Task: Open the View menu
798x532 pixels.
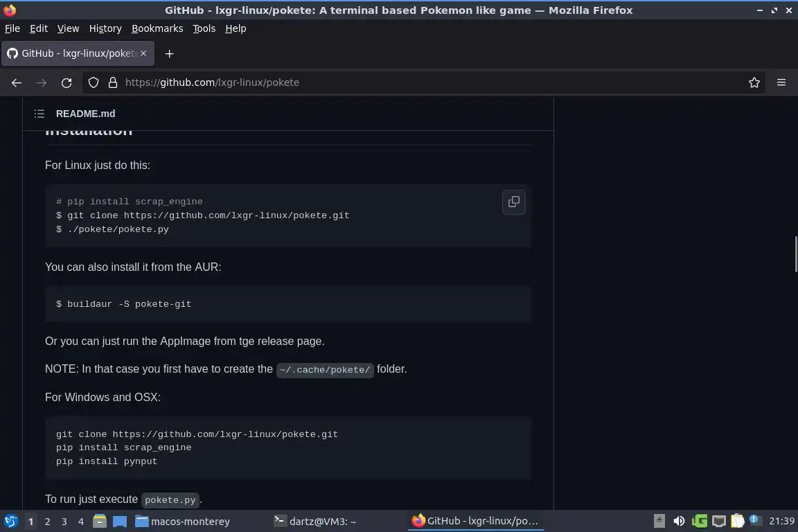Action: tap(68, 28)
